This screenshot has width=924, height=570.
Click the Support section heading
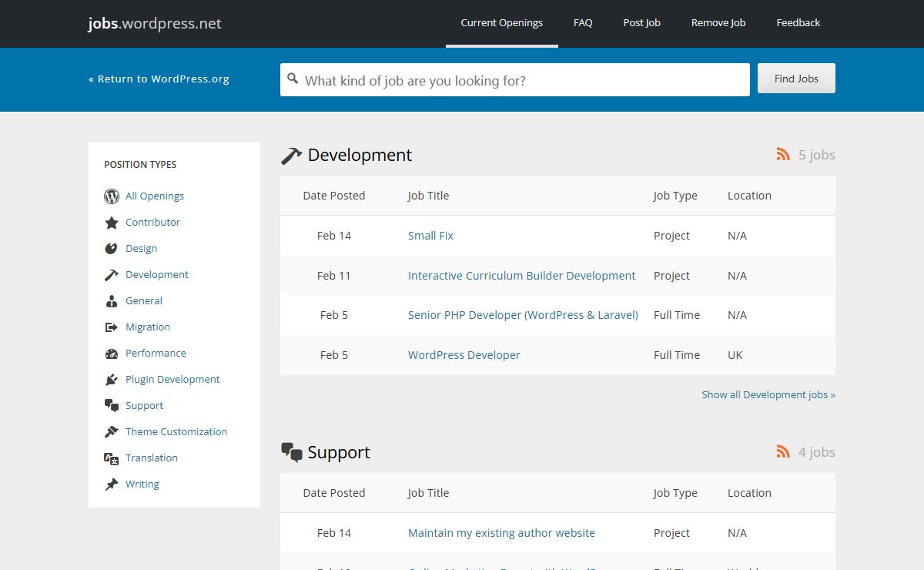pyautogui.click(x=339, y=452)
